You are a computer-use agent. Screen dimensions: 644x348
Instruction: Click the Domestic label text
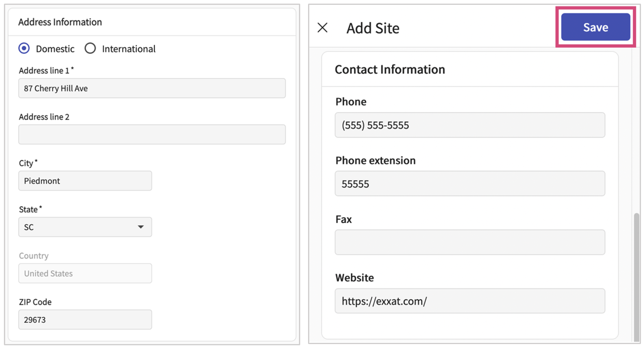point(55,49)
